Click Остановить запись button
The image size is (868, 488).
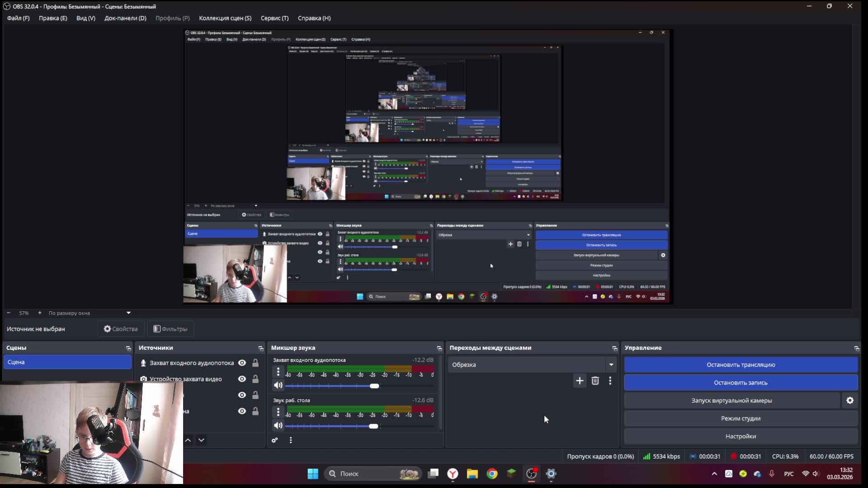click(x=741, y=383)
